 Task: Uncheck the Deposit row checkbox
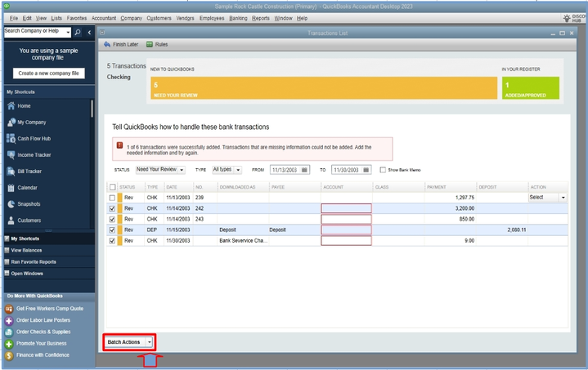(112, 230)
